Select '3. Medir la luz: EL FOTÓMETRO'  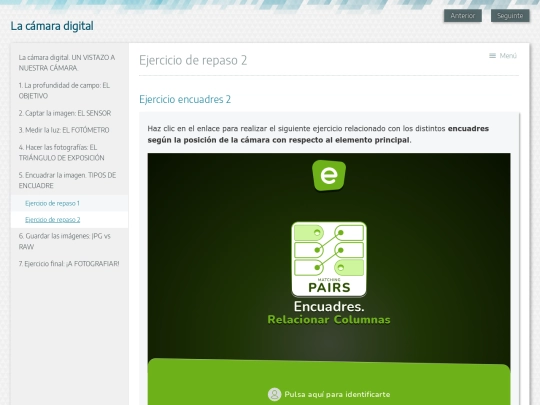tap(64, 130)
